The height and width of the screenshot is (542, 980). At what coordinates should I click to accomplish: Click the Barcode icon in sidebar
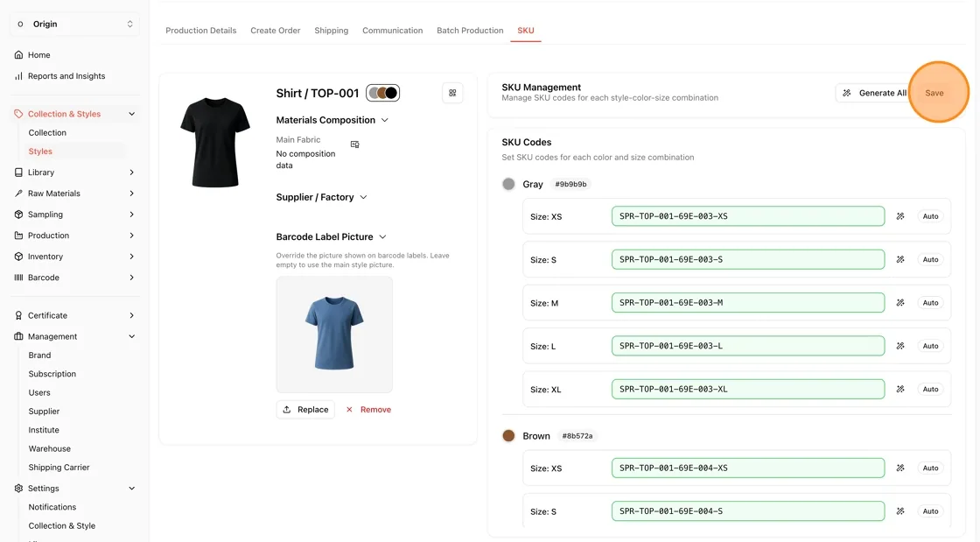[18, 278]
